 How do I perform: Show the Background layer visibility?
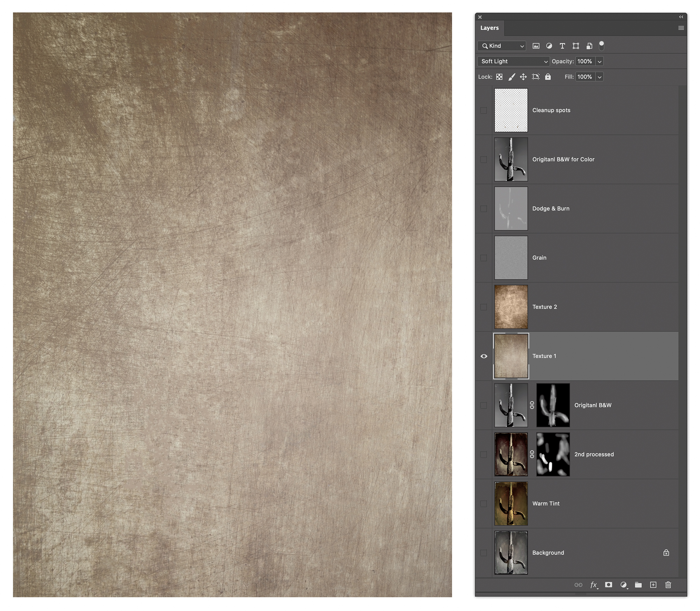[484, 553]
